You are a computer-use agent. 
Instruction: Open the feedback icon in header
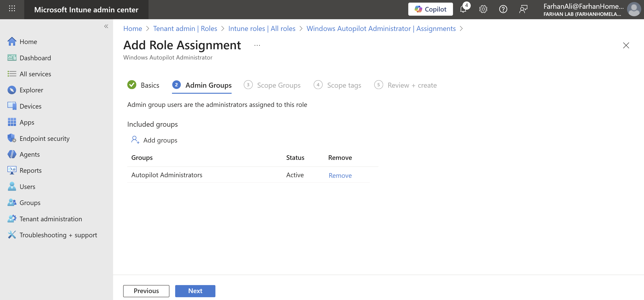click(x=523, y=10)
